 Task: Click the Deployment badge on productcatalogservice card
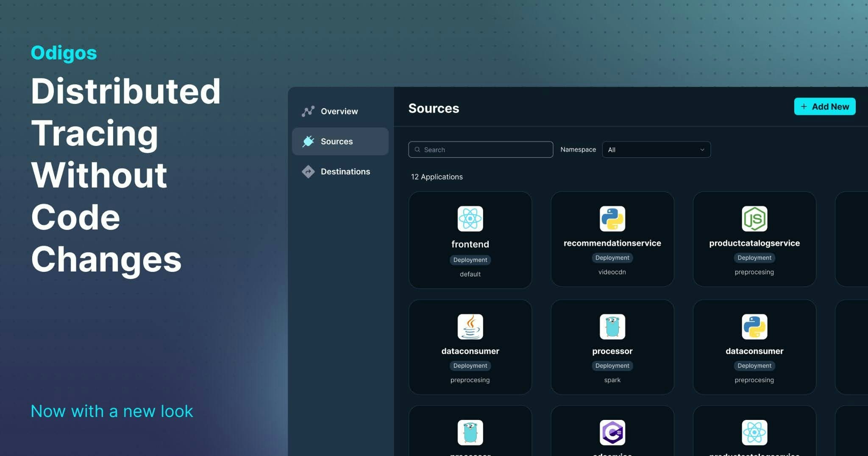point(754,258)
